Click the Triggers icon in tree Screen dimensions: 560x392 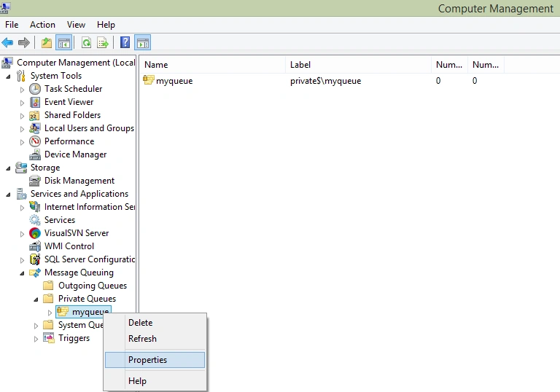(49, 338)
